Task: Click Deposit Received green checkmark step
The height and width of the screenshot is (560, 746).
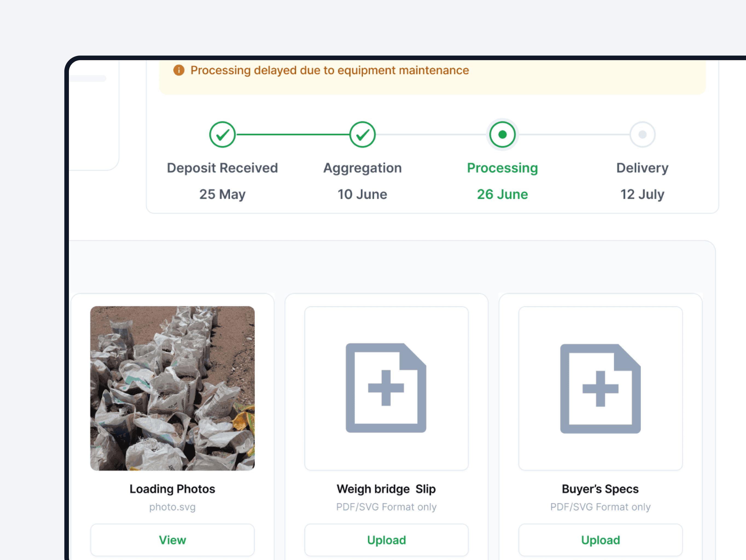Action: click(x=222, y=135)
